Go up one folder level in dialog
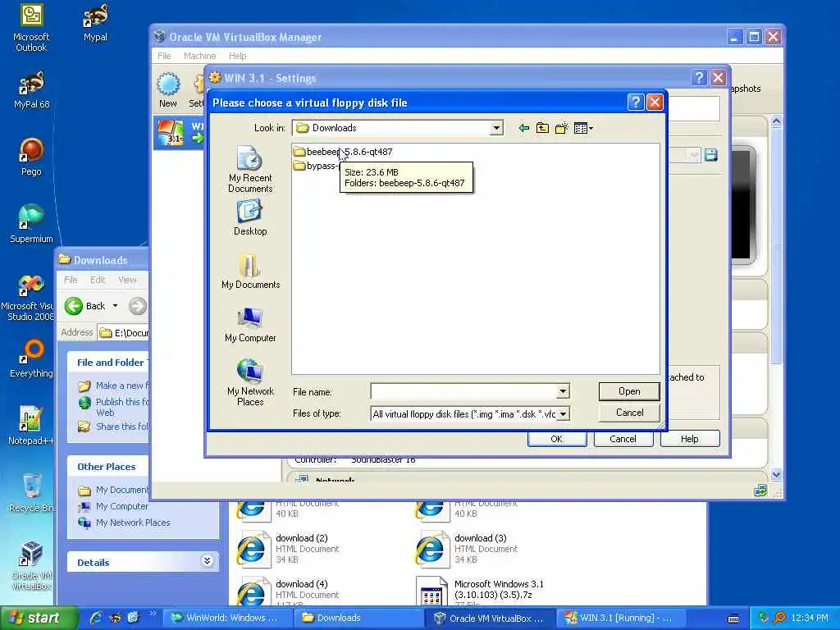840x630 pixels. point(542,128)
